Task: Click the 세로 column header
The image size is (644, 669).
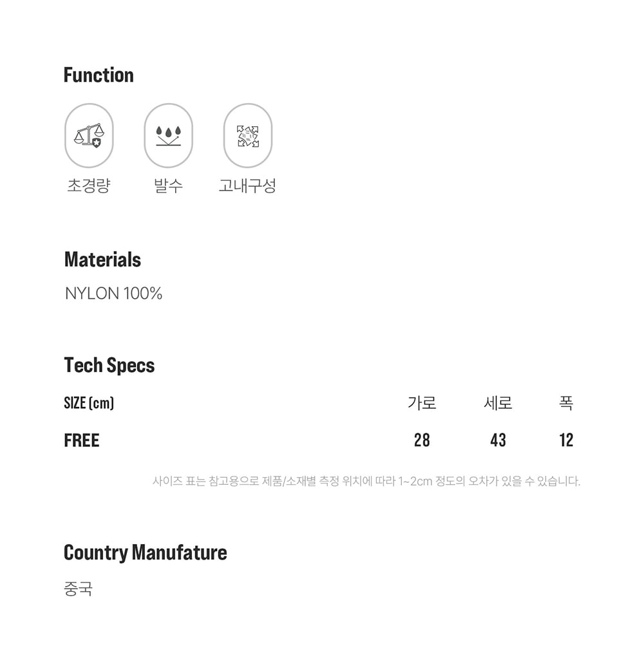Action: 498,403
